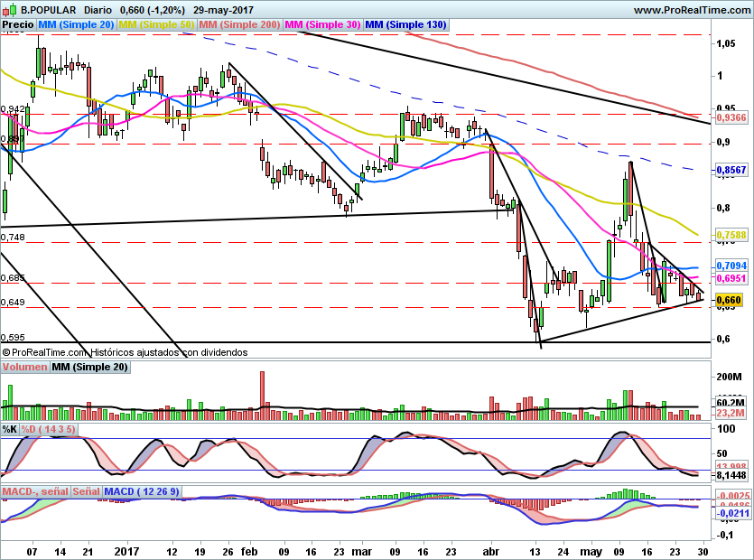Click the MACD (12 26 9) label
Viewport: 754px width, 560px height.
click(x=142, y=491)
